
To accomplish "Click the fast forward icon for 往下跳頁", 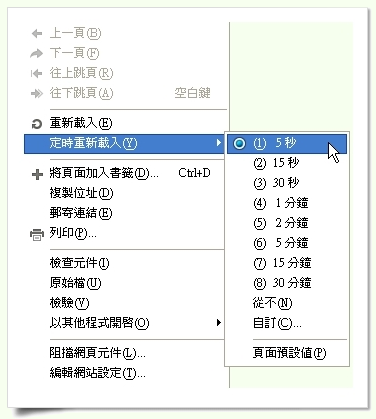I will click(37, 93).
